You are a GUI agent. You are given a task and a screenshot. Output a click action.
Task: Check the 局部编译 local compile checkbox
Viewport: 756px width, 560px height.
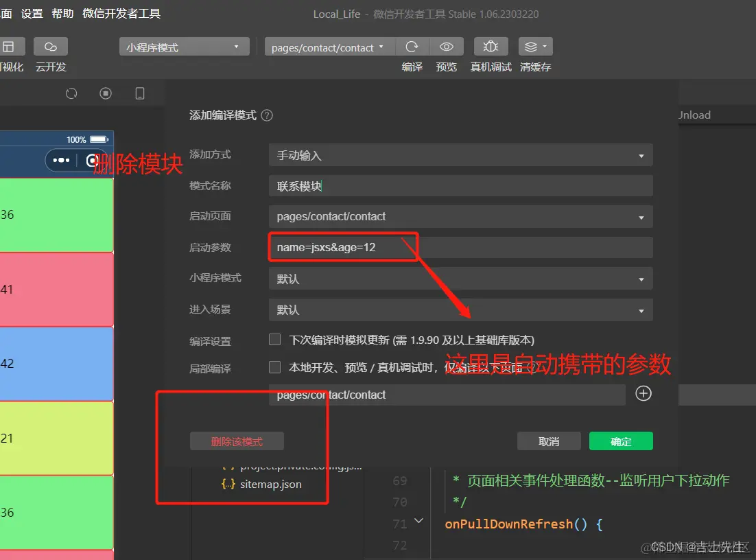[x=274, y=369]
